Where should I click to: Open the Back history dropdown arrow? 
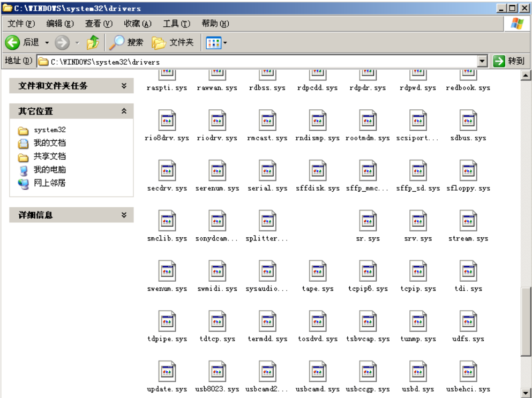(47, 43)
